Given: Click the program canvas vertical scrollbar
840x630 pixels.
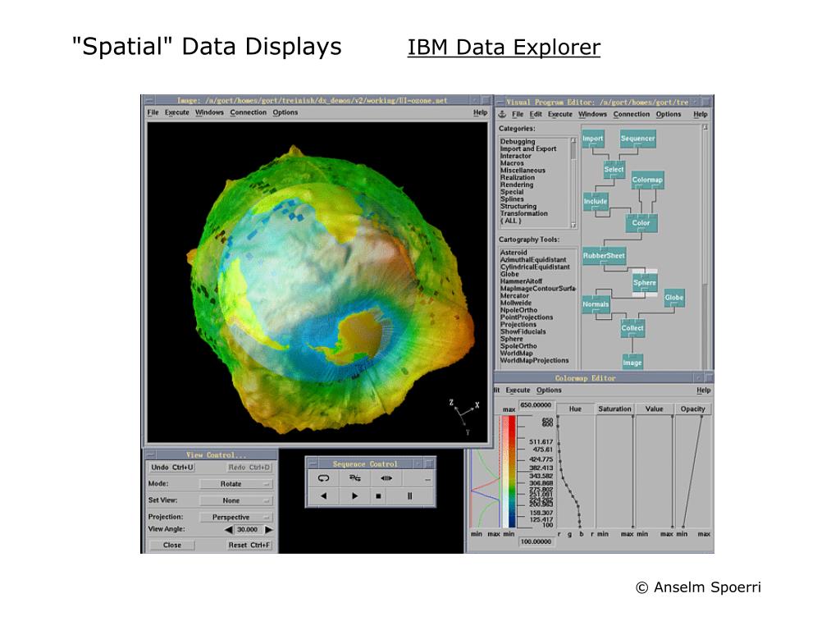Looking at the screenshot, I should tap(705, 246).
